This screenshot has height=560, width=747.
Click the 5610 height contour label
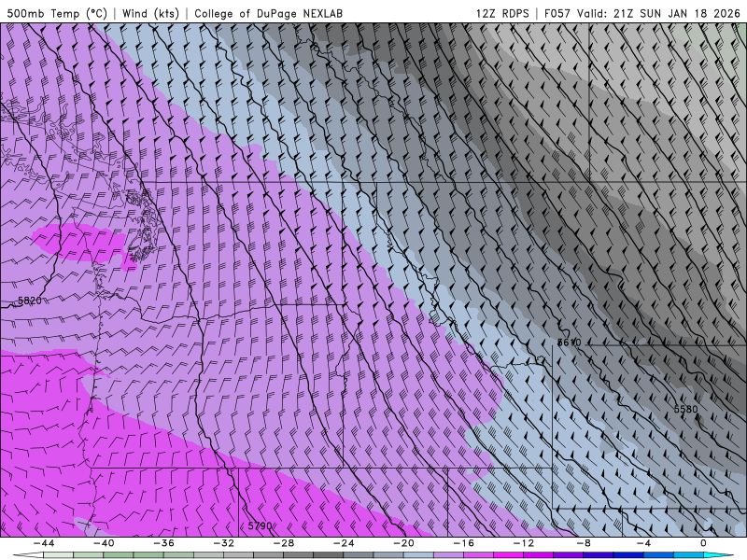coord(569,343)
